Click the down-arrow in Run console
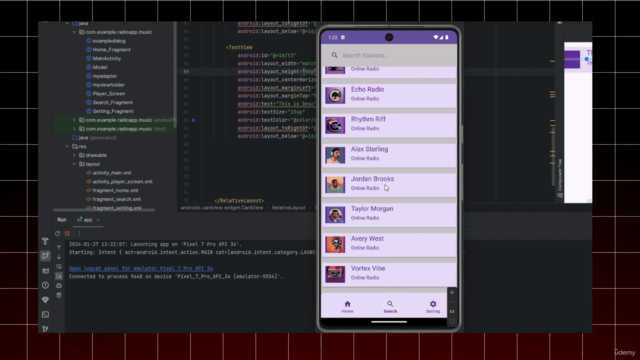 point(59,257)
